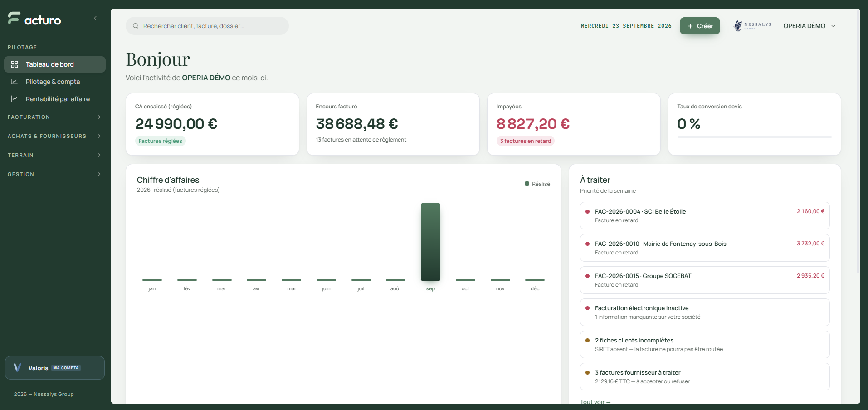The image size is (868, 410).
Task: Expand the Achats & Fournisseurs section
Action: (54, 136)
